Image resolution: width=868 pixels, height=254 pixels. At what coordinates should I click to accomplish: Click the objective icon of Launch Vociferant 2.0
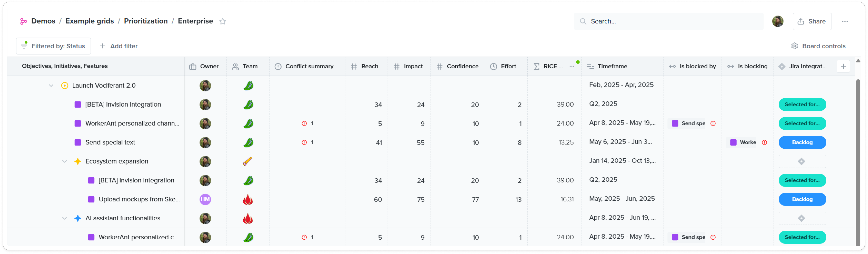[64, 85]
